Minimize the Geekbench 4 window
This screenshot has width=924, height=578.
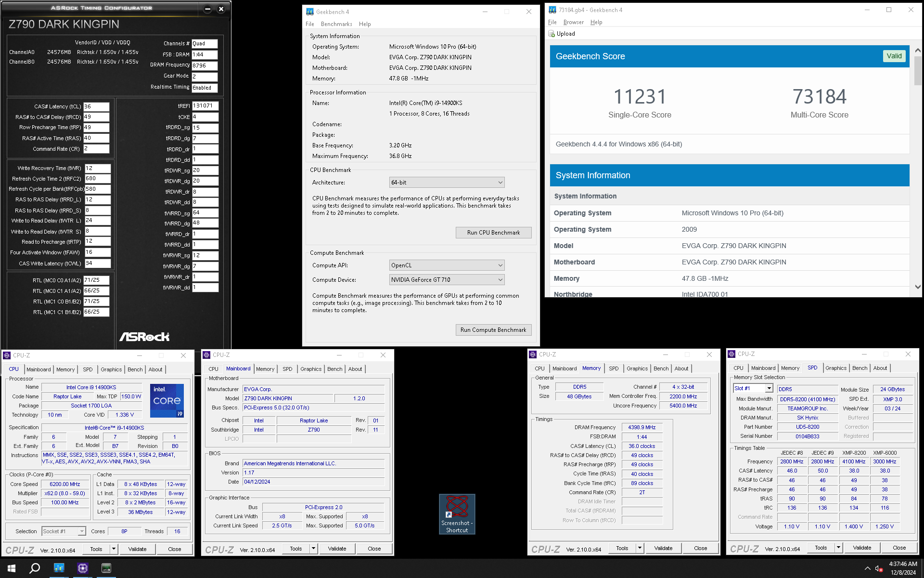coord(485,12)
